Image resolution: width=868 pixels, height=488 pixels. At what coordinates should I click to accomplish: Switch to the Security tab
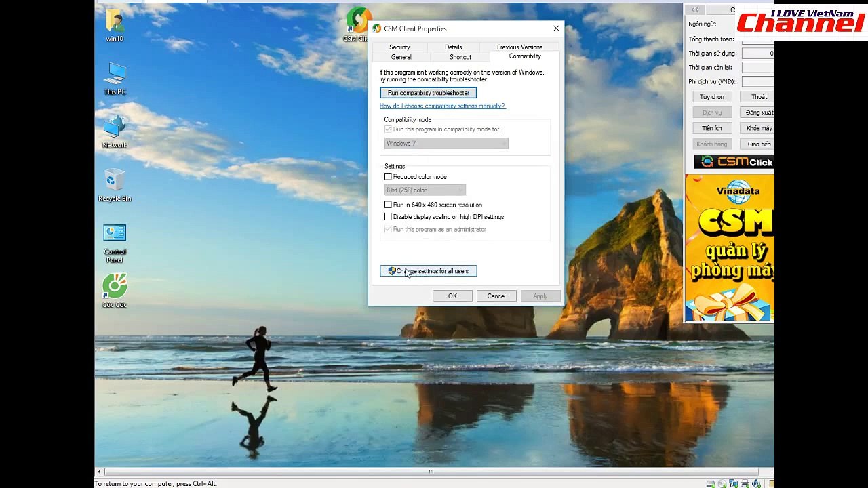coord(399,47)
